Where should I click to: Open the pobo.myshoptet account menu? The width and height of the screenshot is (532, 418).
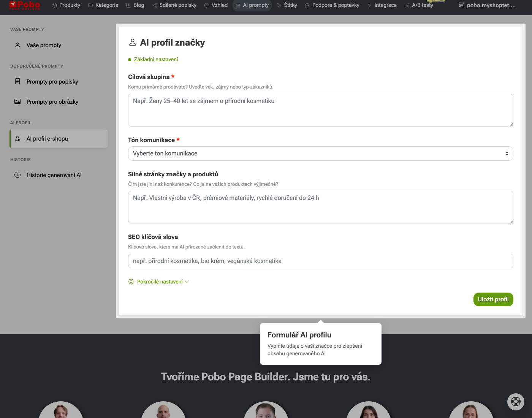click(x=491, y=5)
